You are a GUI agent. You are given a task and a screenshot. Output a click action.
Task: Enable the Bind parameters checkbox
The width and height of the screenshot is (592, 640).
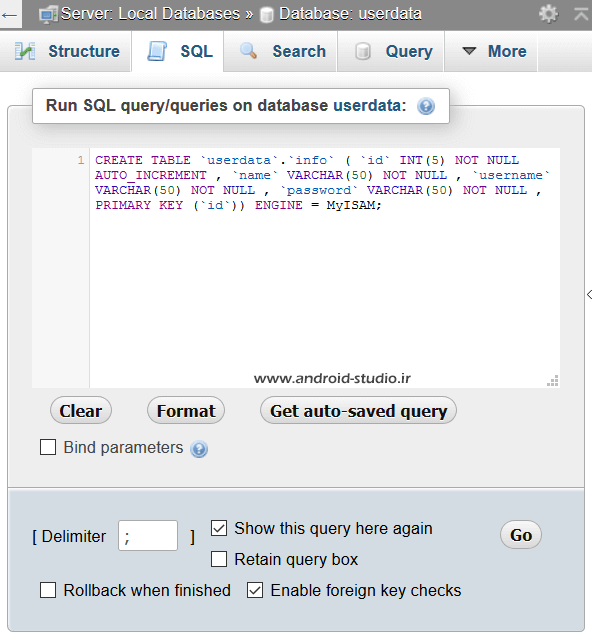point(48,447)
